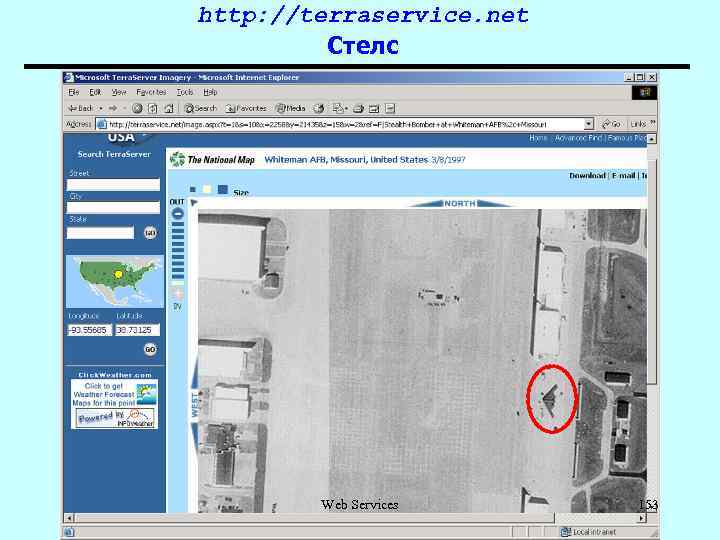Image resolution: width=720 pixels, height=540 pixels.
Task: Click the Whiteman AFB, Missouri, United States title
Action: point(346,159)
